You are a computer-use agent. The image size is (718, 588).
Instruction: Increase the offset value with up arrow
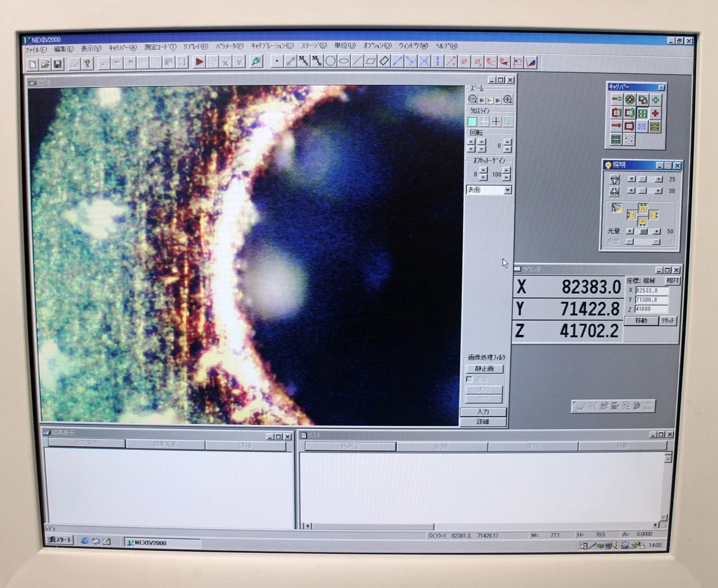coord(483,171)
